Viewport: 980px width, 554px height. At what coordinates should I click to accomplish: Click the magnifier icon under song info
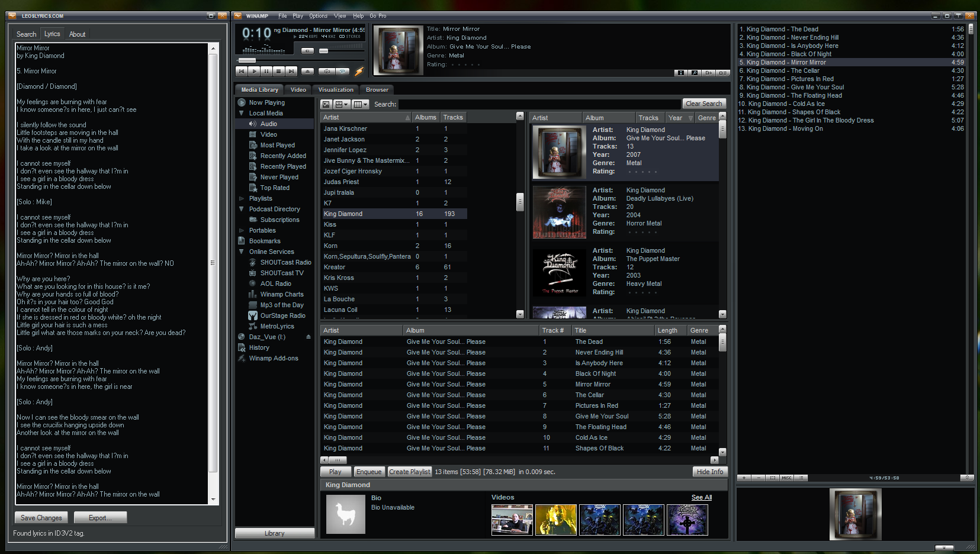click(695, 73)
